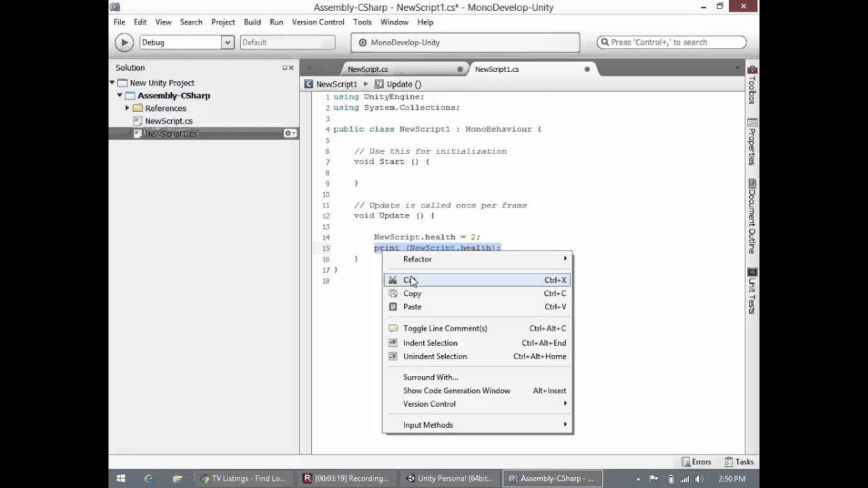The width and height of the screenshot is (868, 488).
Task: Open the Tools menu
Action: point(363,22)
